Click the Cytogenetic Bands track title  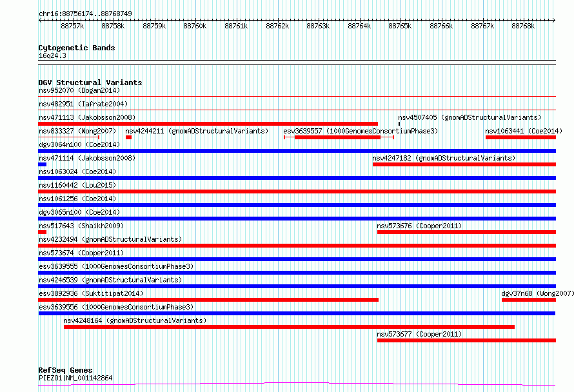pyautogui.click(x=77, y=48)
